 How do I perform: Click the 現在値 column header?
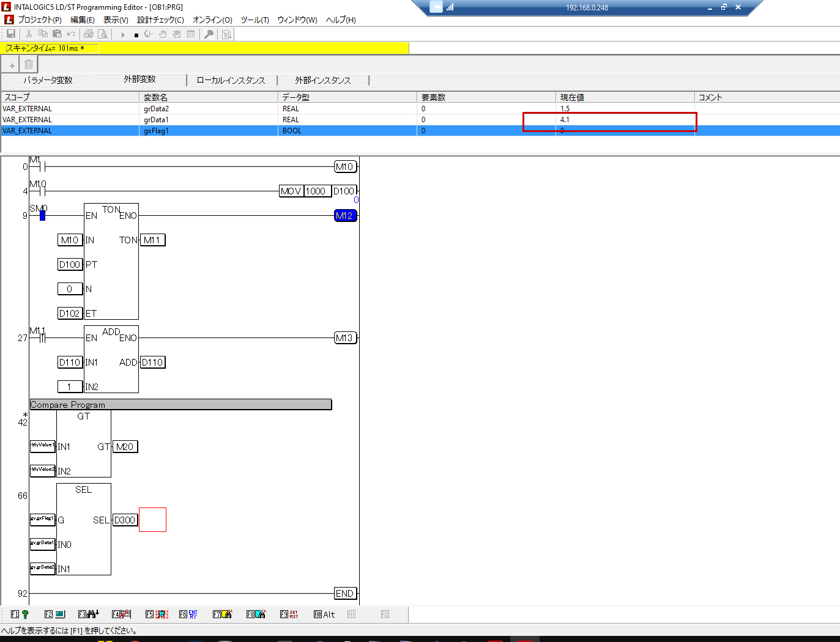pos(572,97)
